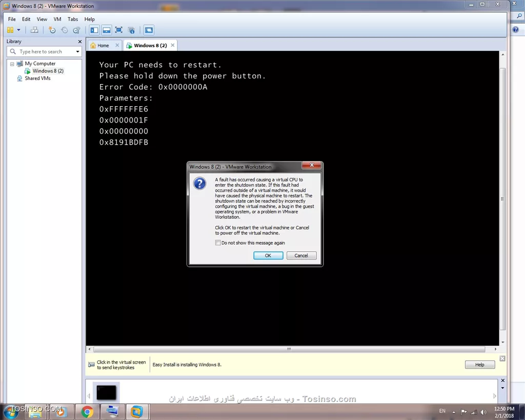The height and width of the screenshot is (420, 525).
Task: Collapse the My Computer tree node
Action: click(12, 64)
